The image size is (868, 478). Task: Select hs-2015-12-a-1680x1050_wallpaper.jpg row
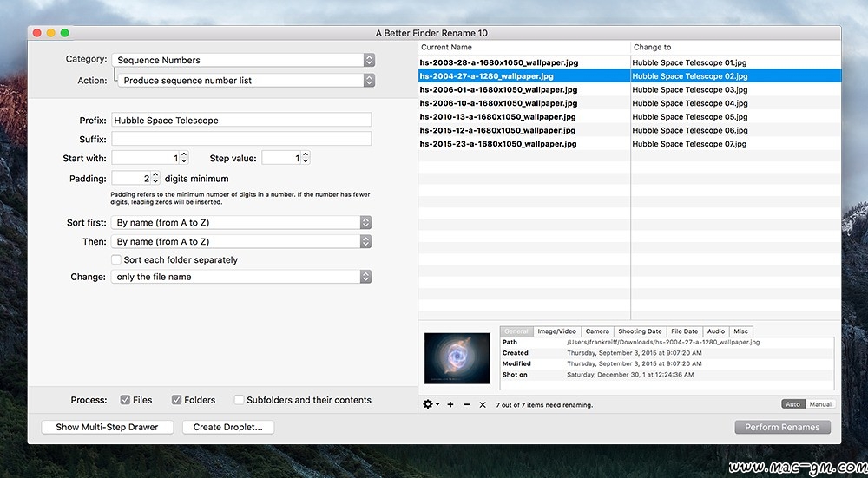click(x=629, y=130)
